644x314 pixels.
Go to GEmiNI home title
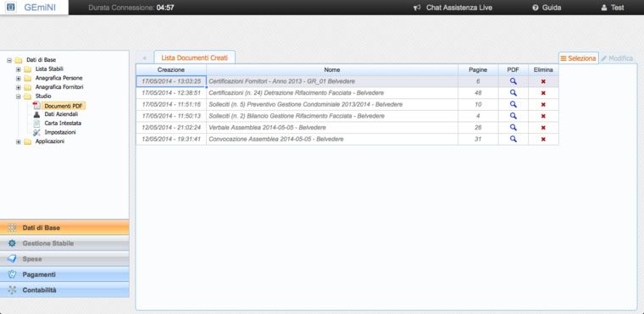[x=40, y=8]
